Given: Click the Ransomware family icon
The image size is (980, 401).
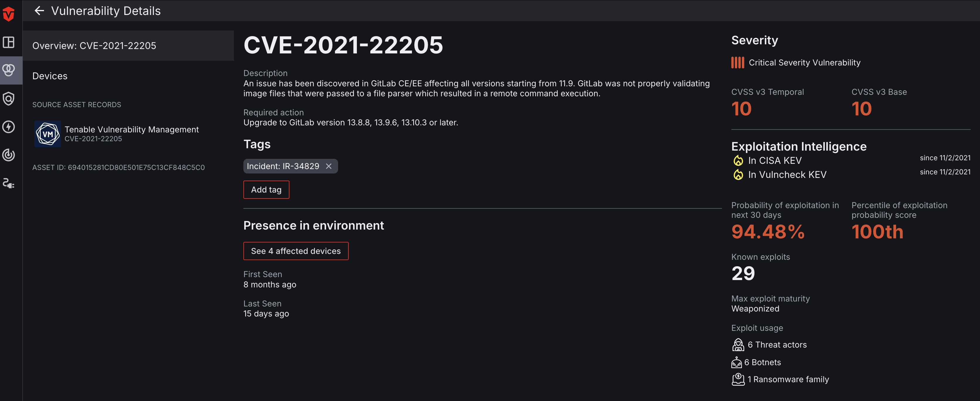Looking at the screenshot, I should click(738, 379).
